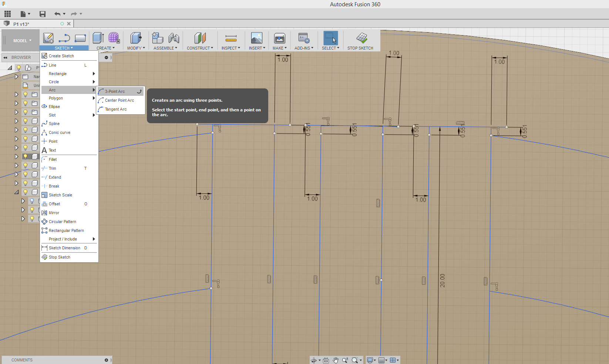Close the P1 v13 document tab
The width and height of the screenshot is (609, 364).
[69, 24]
